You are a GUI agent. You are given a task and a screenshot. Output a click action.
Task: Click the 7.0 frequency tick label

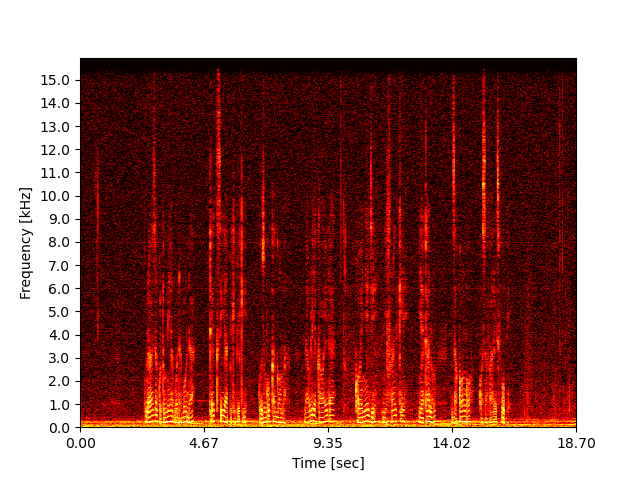59,266
